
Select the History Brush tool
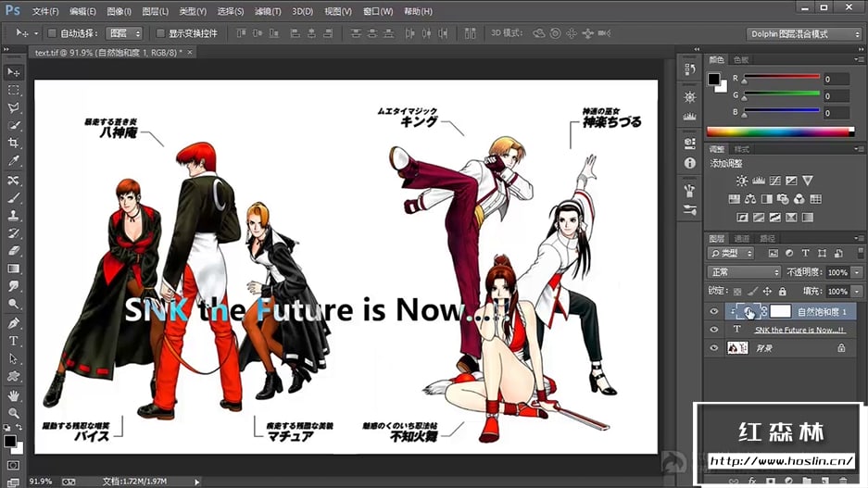[13, 233]
